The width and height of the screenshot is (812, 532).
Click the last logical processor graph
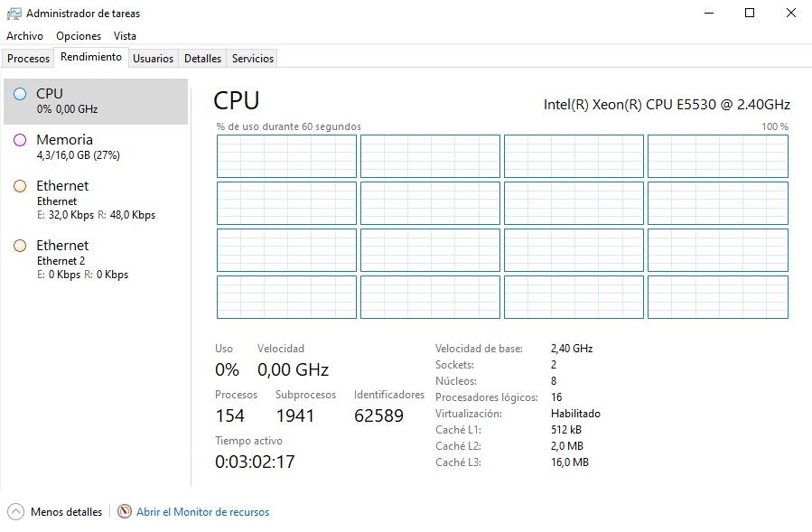[x=718, y=297]
